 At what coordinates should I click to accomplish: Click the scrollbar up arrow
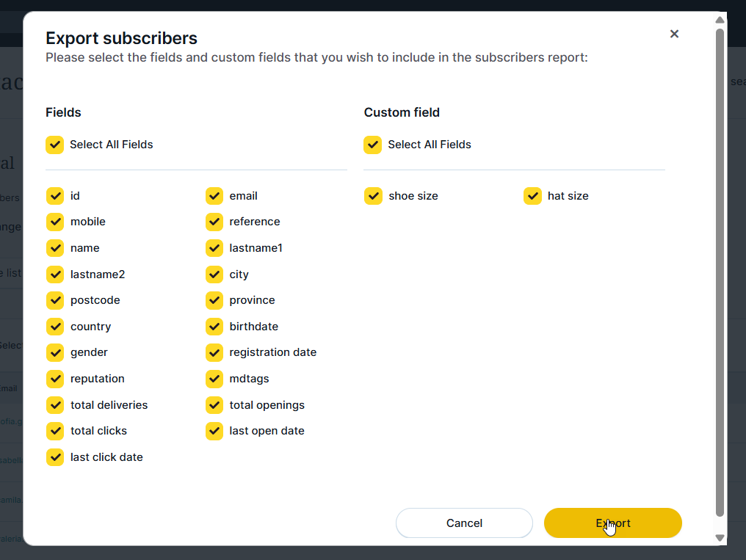coord(720,20)
